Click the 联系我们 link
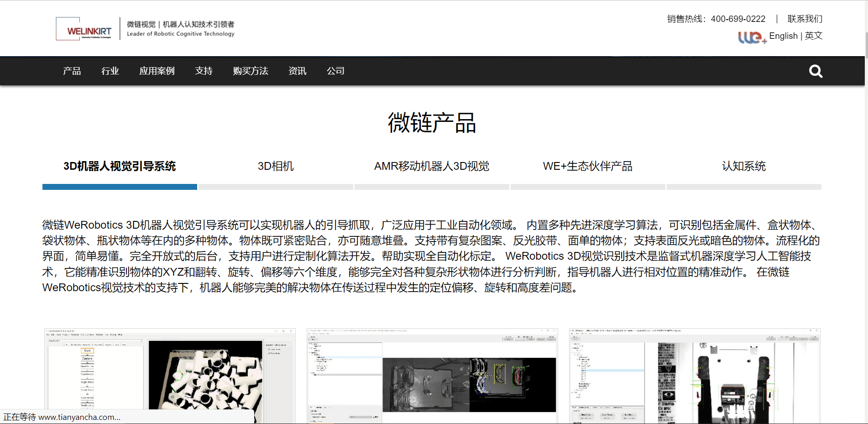 point(805,19)
